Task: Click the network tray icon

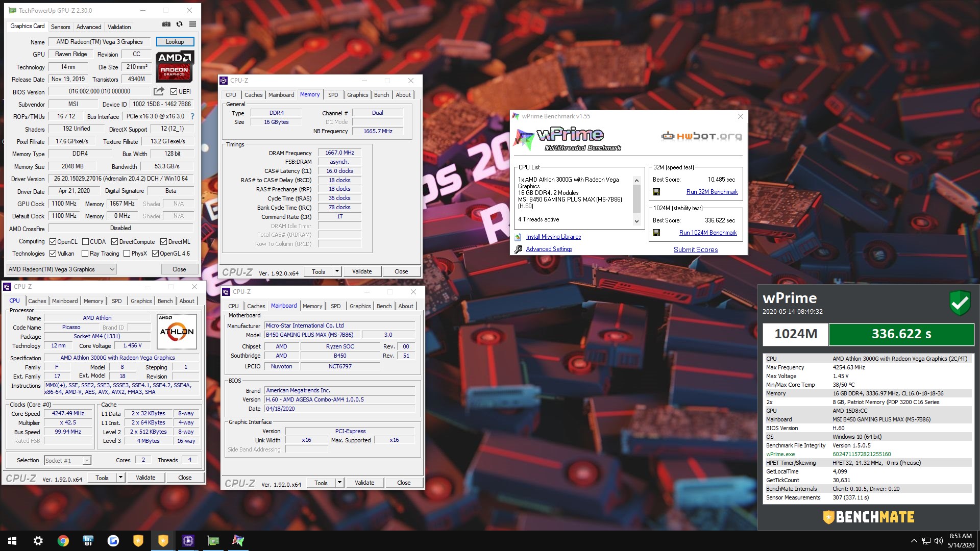Action: pyautogui.click(x=926, y=541)
